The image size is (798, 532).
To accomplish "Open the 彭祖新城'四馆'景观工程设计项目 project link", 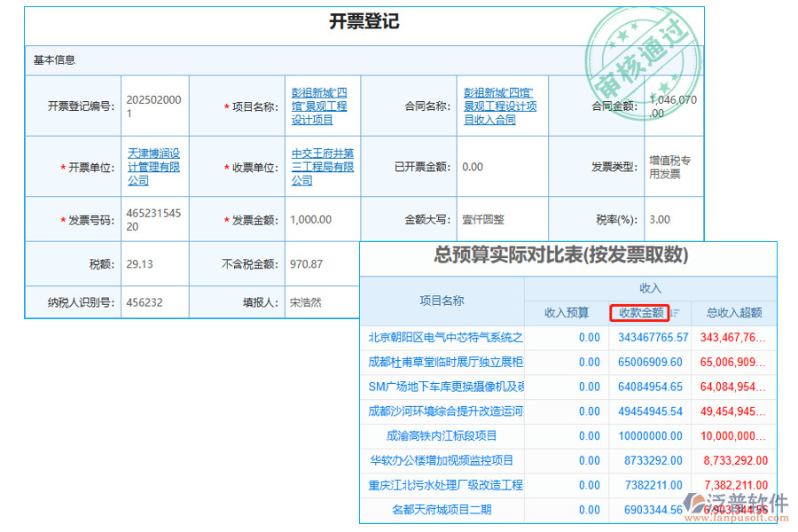I will click(321, 106).
